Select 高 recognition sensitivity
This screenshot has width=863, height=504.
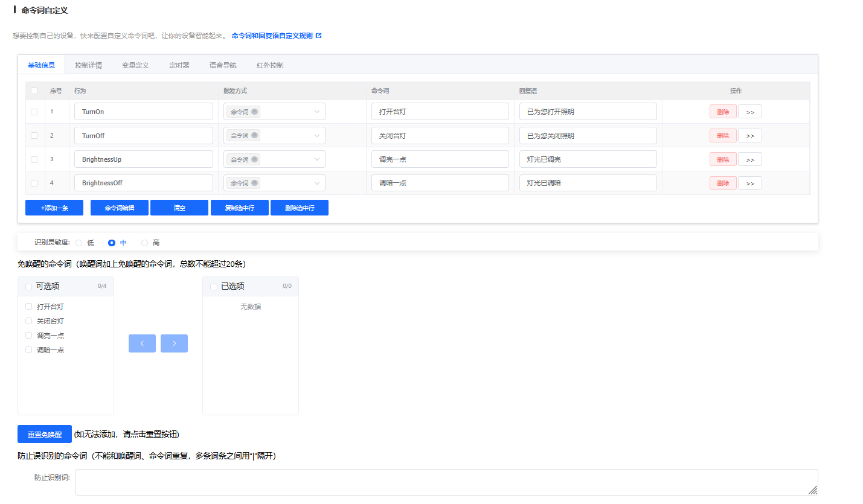click(x=144, y=243)
